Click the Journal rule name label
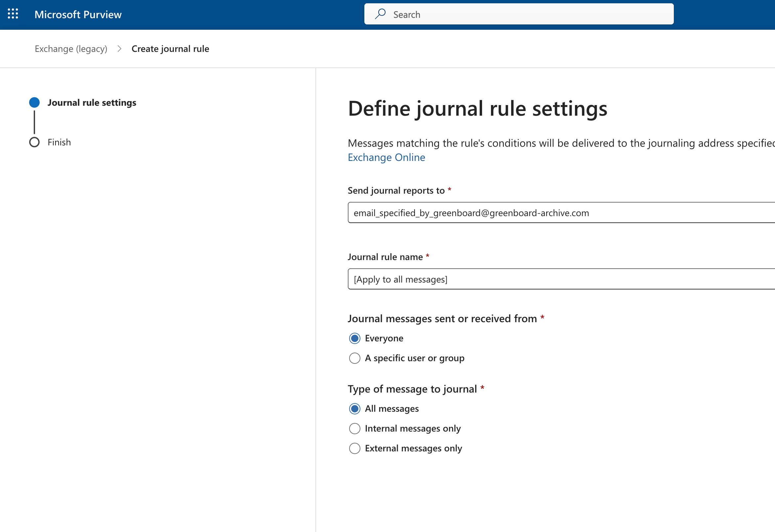This screenshot has width=775, height=532. tap(385, 257)
